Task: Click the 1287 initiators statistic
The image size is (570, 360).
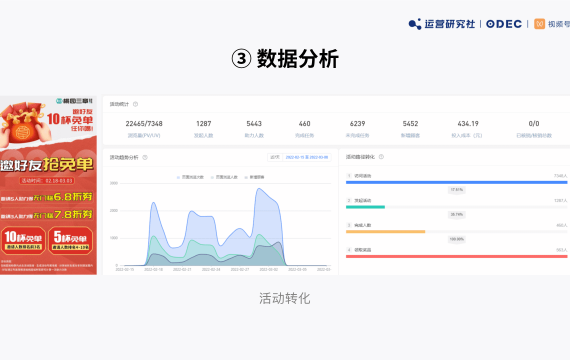Action: [x=204, y=124]
